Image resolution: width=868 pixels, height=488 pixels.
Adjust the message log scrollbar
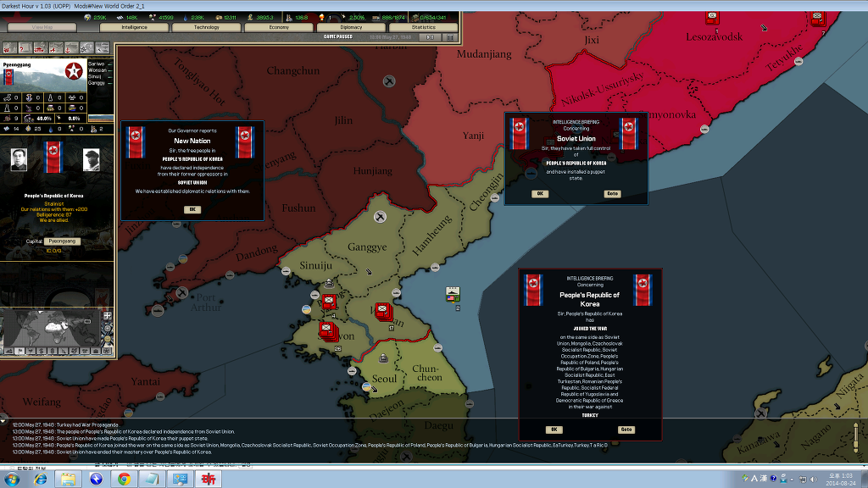tap(856, 438)
